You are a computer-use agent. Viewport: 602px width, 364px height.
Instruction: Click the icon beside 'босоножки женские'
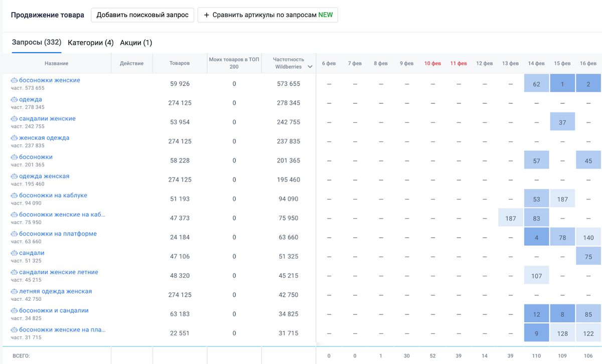pos(14,80)
